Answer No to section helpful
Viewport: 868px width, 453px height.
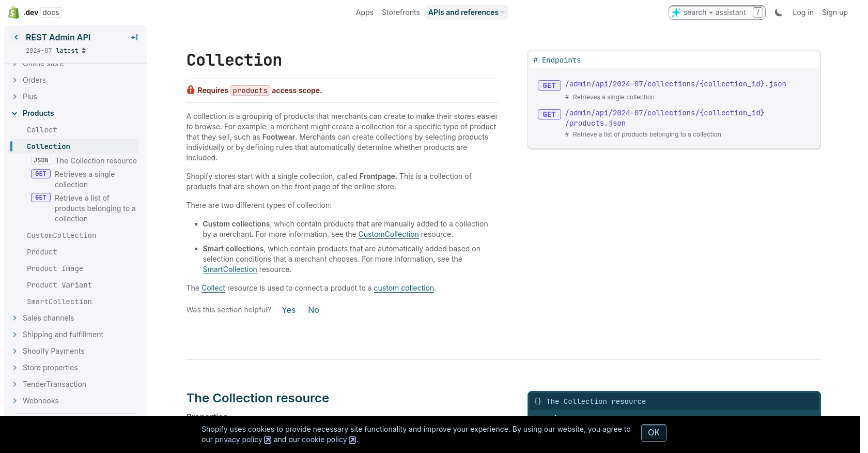(314, 310)
